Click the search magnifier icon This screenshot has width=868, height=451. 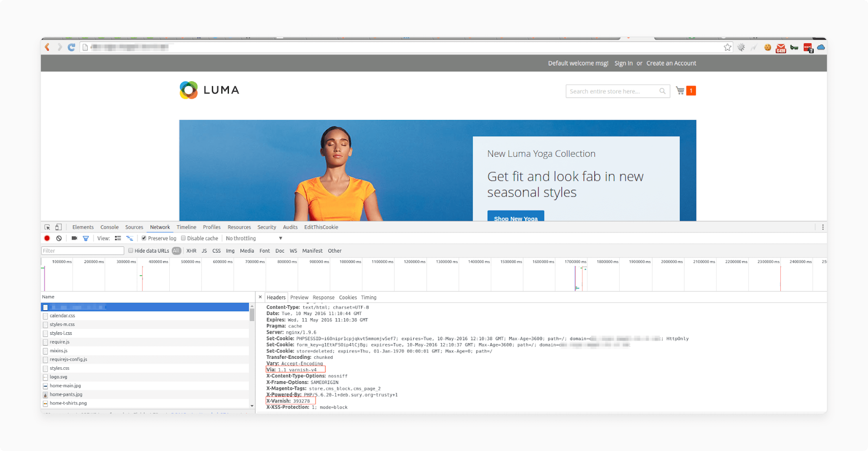(662, 91)
